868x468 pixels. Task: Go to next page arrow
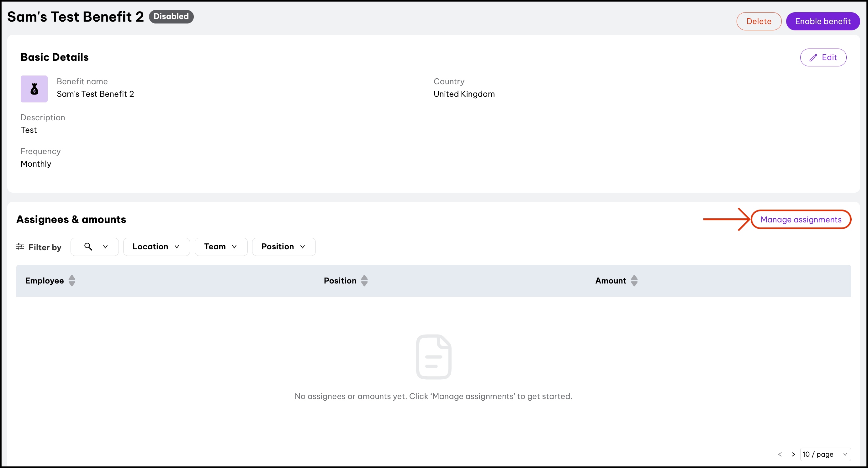click(793, 454)
